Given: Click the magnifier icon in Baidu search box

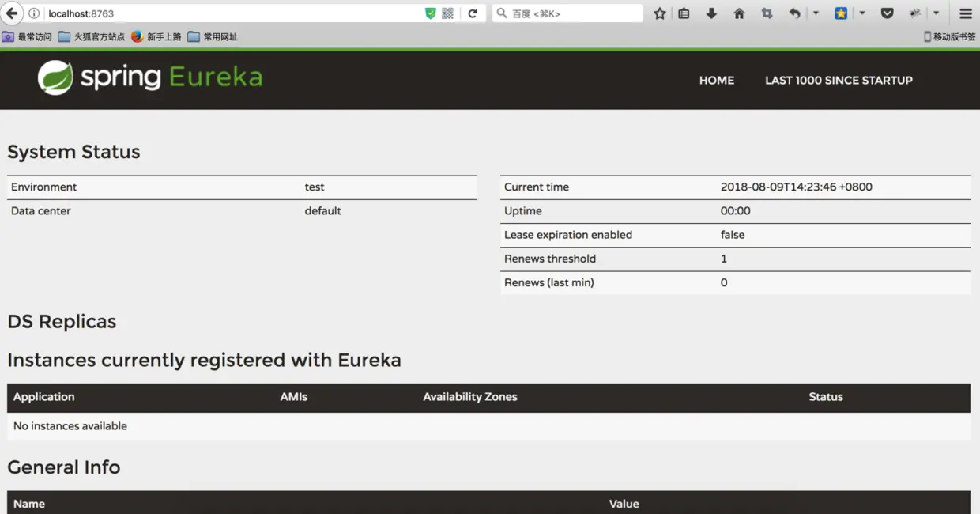Looking at the screenshot, I should [x=502, y=13].
